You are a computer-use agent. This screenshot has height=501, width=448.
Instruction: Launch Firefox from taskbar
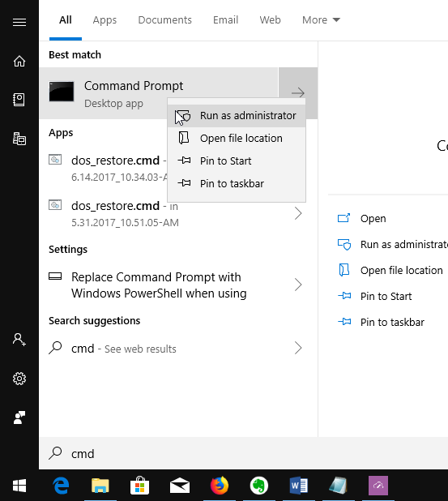click(220, 486)
